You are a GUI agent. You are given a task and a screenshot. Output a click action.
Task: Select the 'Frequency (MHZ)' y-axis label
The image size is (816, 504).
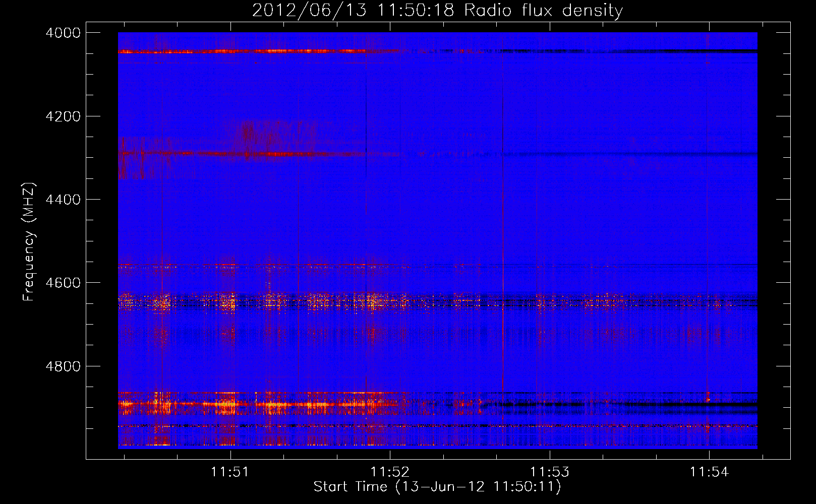(x=29, y=242)
